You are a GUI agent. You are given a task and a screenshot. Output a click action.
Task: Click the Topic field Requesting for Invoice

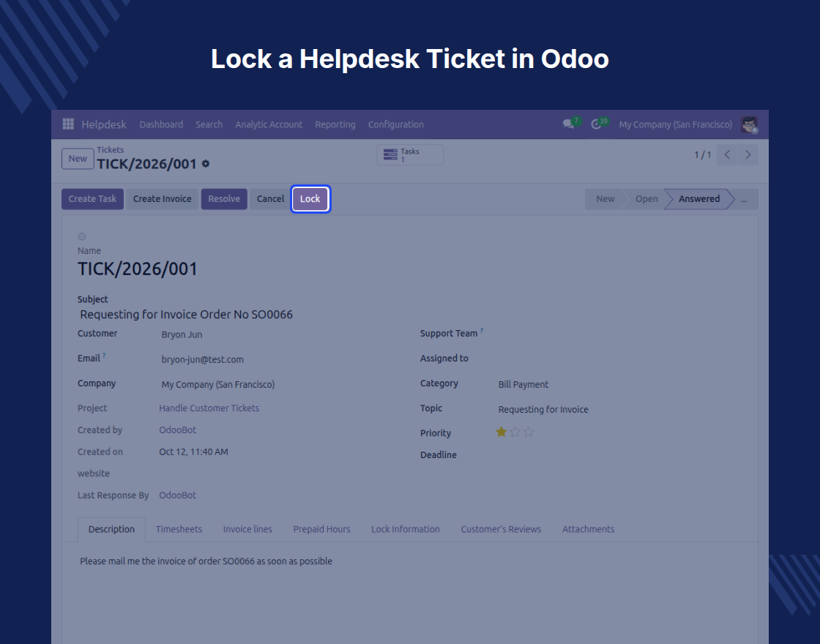(x=543, y=410)
